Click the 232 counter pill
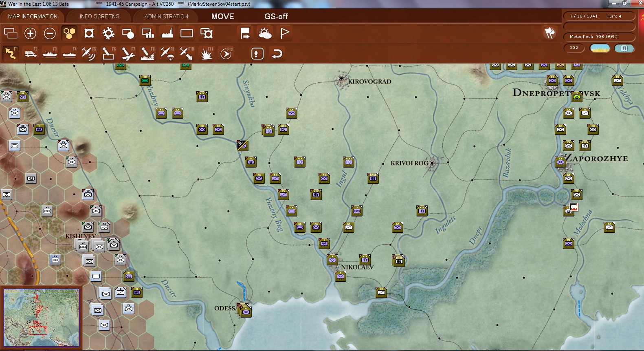The height and width of the screenshot is (351, 644). (574, 48)
